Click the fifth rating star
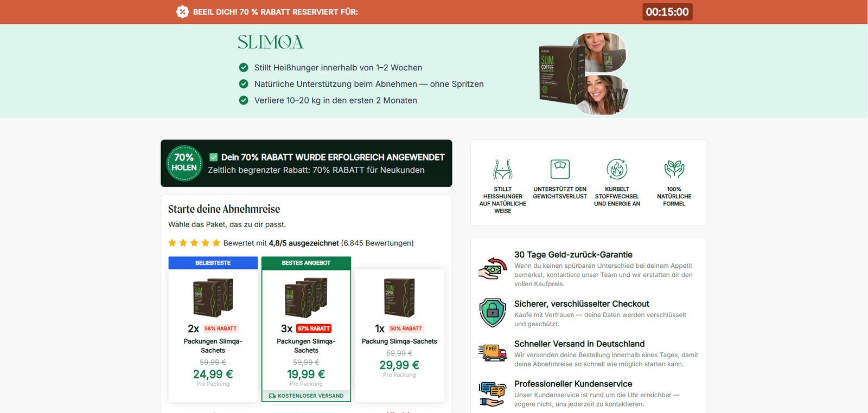 (x=216, y=243)
